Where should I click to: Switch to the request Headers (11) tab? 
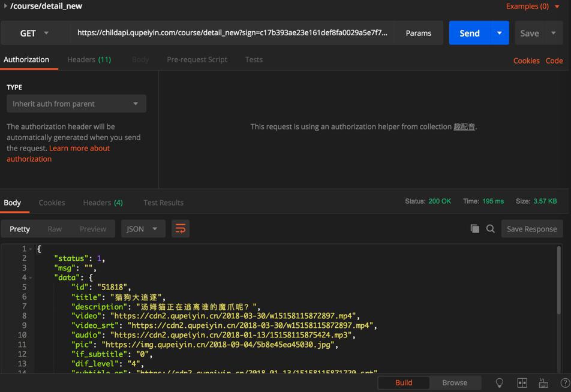point(89,60)
